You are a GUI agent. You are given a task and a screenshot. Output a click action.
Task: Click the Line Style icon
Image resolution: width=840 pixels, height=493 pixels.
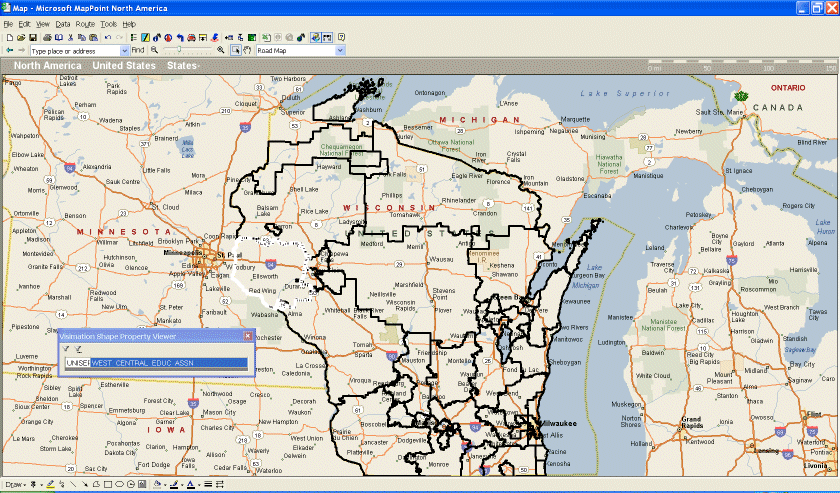(208, 484)
